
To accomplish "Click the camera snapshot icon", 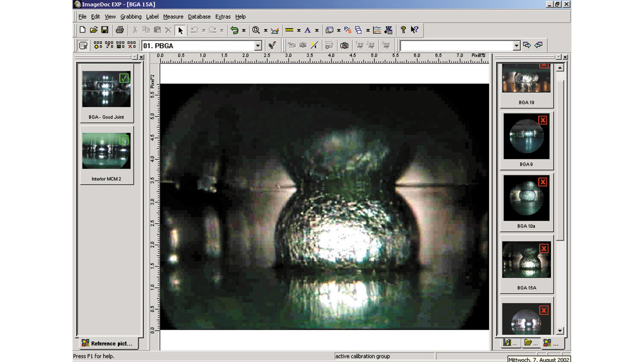I will 344,45.
